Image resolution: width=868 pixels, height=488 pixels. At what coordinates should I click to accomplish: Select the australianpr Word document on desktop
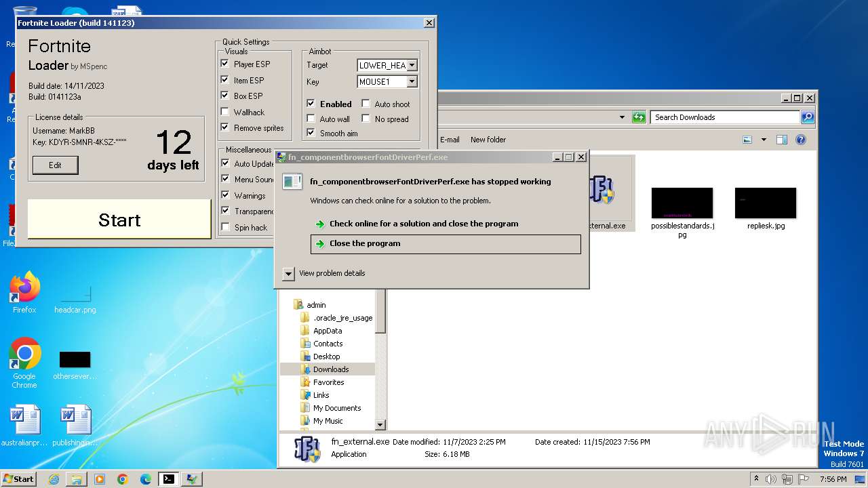point(24,426)
